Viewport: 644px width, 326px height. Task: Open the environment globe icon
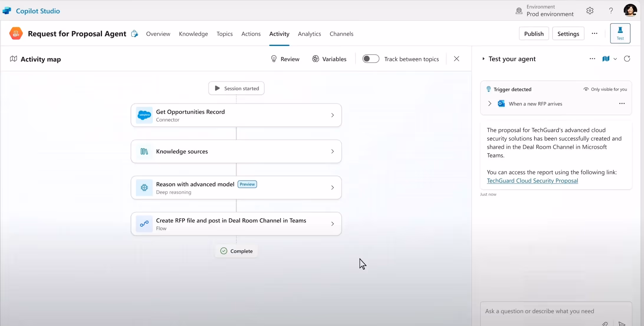coord(519,11)
